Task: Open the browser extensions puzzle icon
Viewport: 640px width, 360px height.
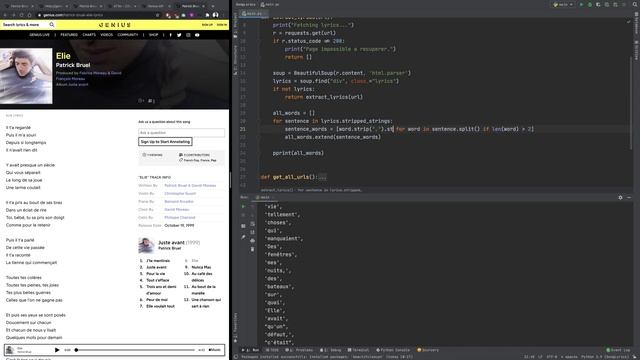Action: (207, 15)
